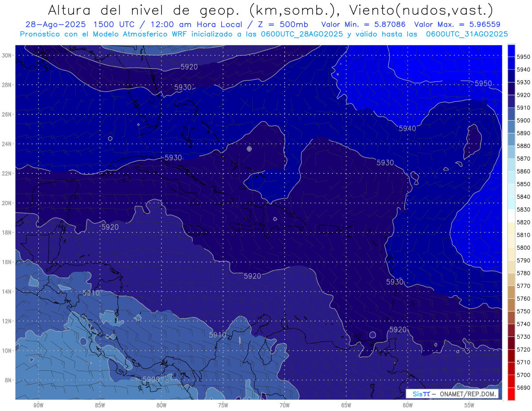Click the 5900 contour label near Panama
The image size is (532, 411).
pyautogui.click(x=151, y=380)
